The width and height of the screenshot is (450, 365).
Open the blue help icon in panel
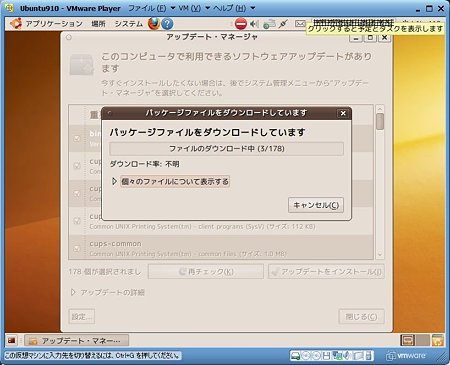(x=167, y=24)
